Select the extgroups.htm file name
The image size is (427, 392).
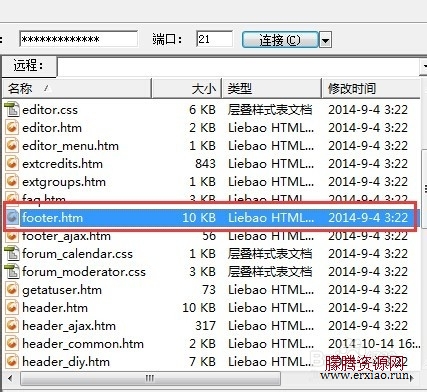click(x=64, y=182)
